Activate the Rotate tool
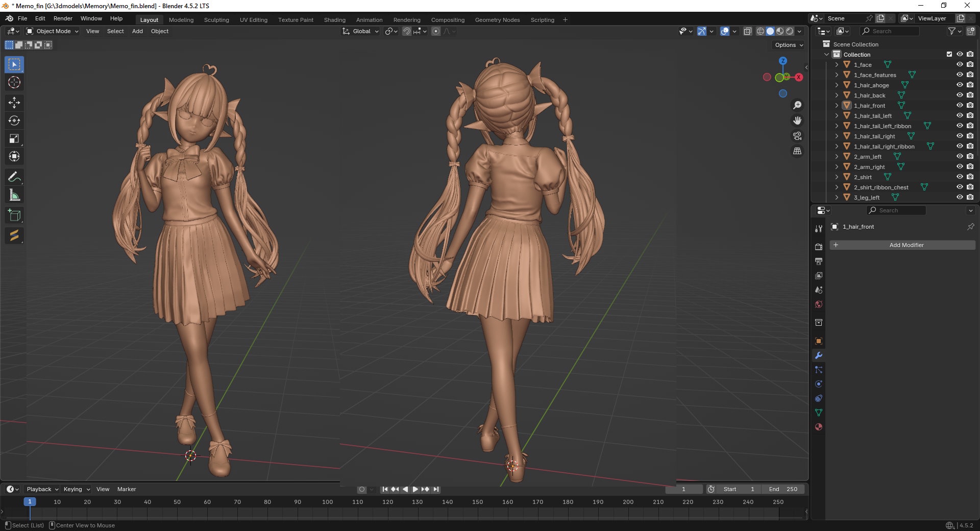Image resolution: width=980 pixels, height=531 pixels. [x=14, y=120]
